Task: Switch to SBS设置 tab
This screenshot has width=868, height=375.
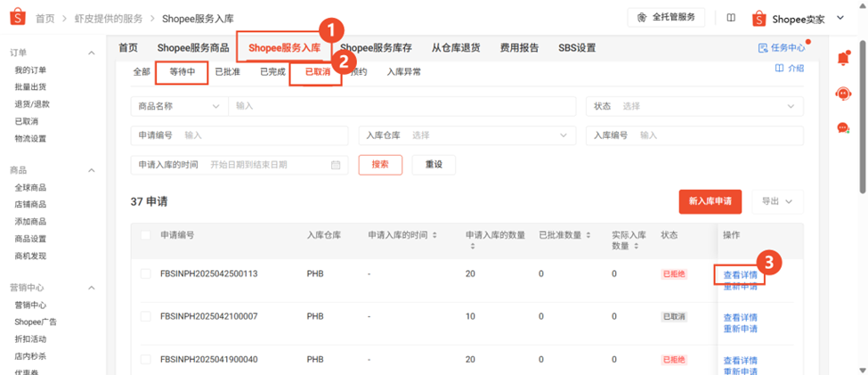Action: click(577, 47)
